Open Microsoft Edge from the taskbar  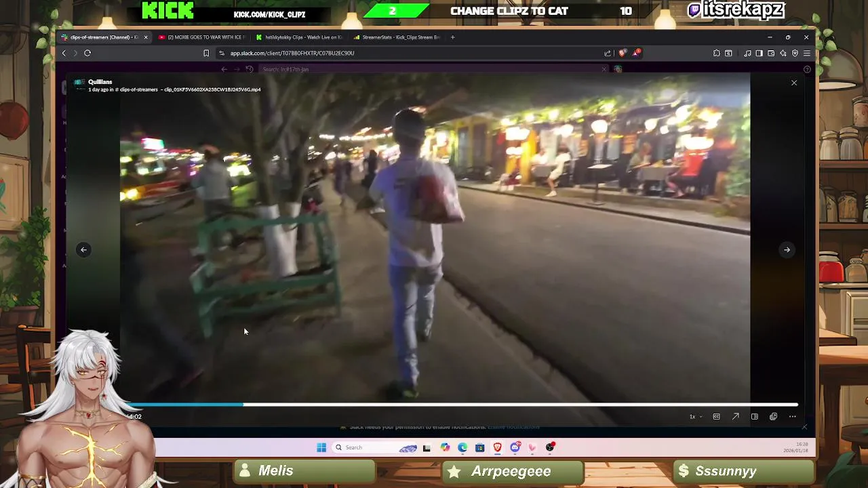tap(462, 447)
